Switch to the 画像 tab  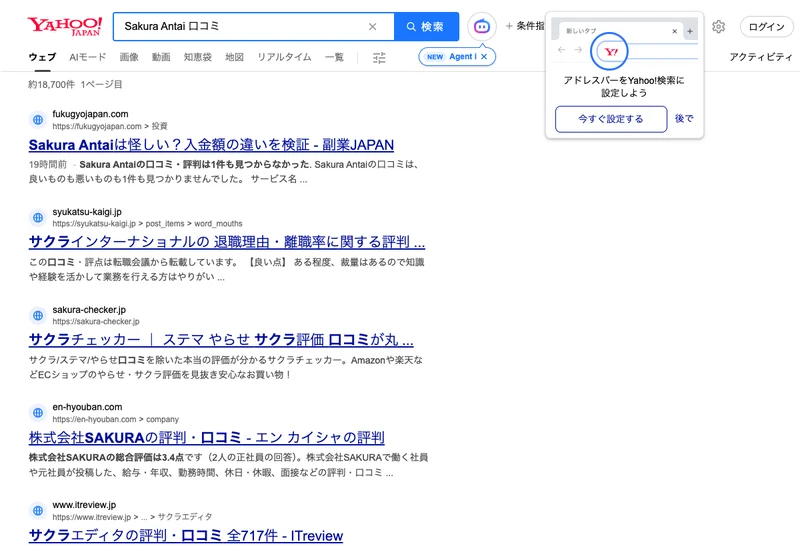click(129, 57)
